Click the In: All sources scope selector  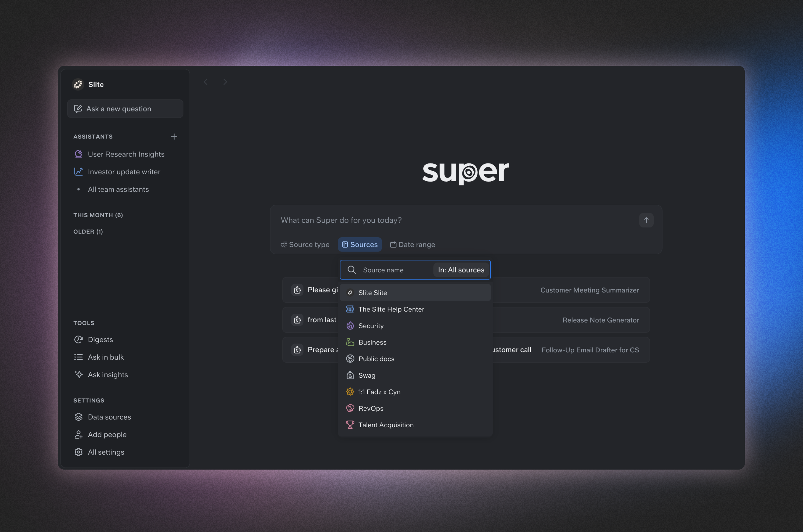461,270
